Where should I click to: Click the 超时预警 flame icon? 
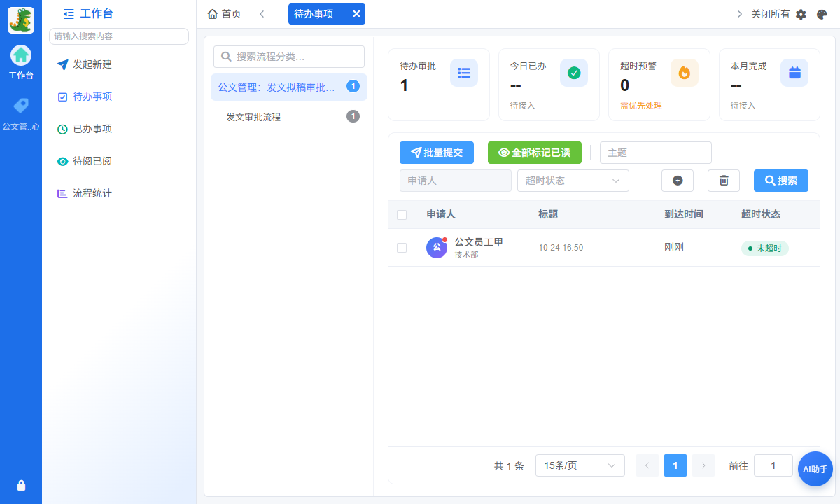(685, 73)
